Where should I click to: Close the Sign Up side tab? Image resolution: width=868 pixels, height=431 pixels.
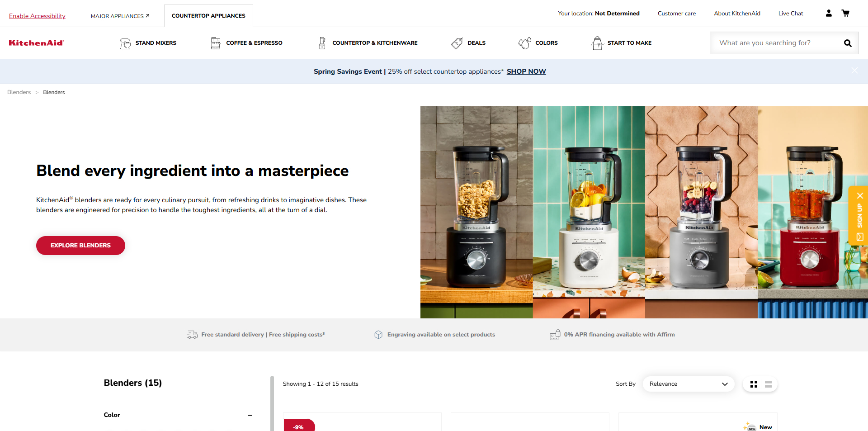pyautogui.click(x=860, y=196)
